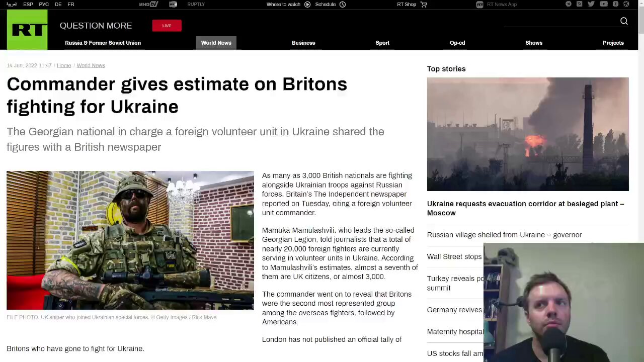Viewport: 644px width, 362px height.
Task: Open the Shows section
Action: coord(534,43)
